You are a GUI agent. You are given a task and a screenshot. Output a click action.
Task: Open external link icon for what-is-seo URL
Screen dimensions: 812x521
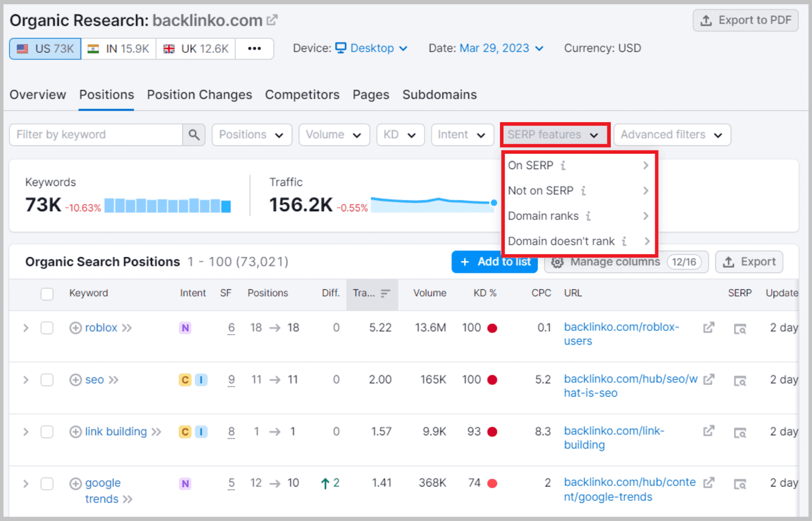coord(709,379)
